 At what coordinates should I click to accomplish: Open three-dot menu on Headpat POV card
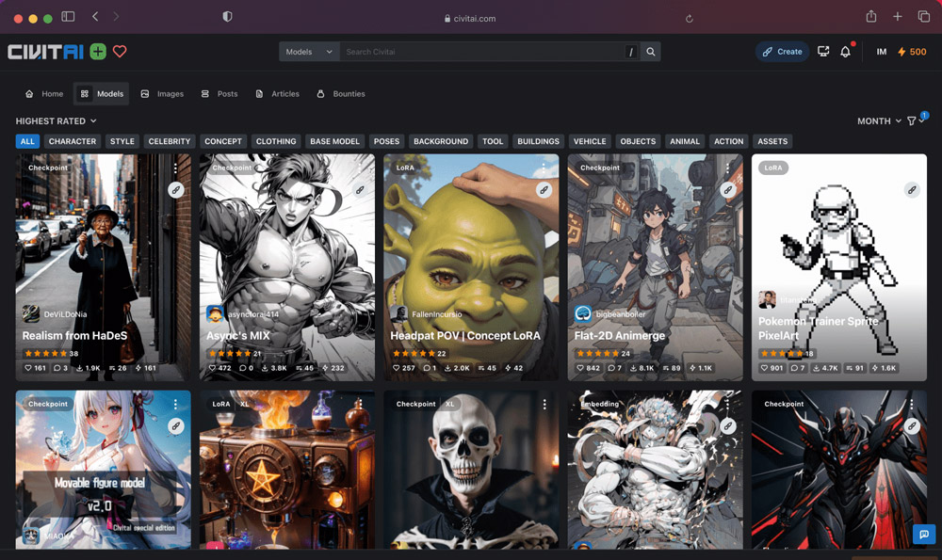coord(544,168)
